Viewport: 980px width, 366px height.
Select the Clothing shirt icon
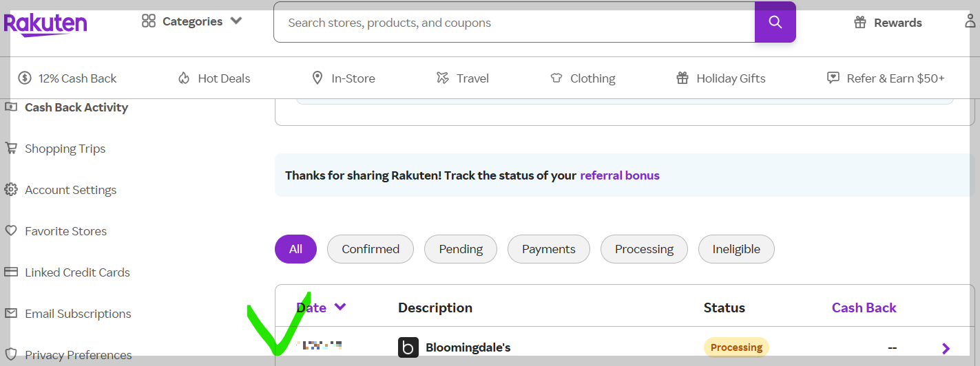[556, 78]
